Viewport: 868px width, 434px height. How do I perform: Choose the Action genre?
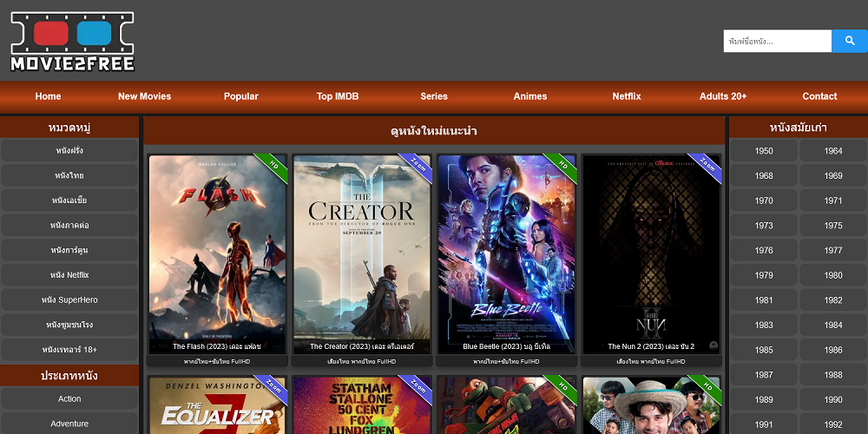[x=69, y=398]
